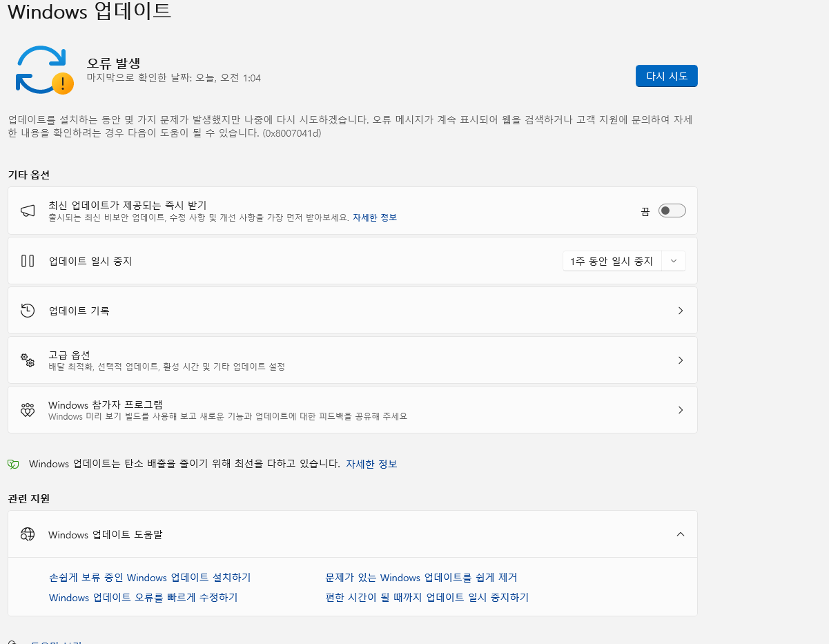This screenshot has height=644, width=829.
Task: Open 자세한 정보 link about carbon emissions
Action: (x=371, y=464)
